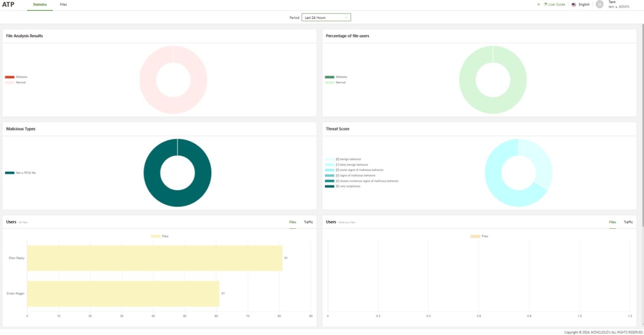Switch Users All Files chart to Traffic

308,222
